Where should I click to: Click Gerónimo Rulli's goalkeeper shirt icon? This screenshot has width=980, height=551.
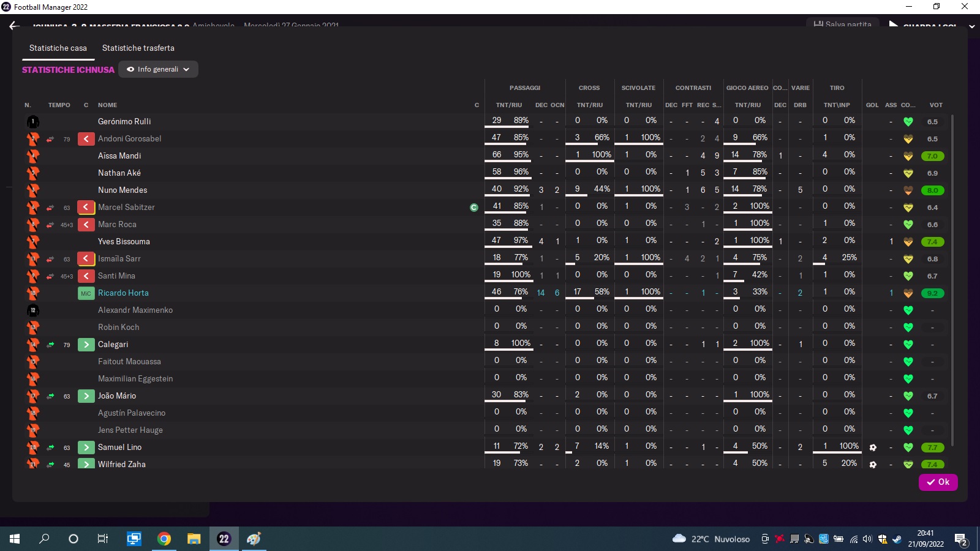[x=33, y=122]
